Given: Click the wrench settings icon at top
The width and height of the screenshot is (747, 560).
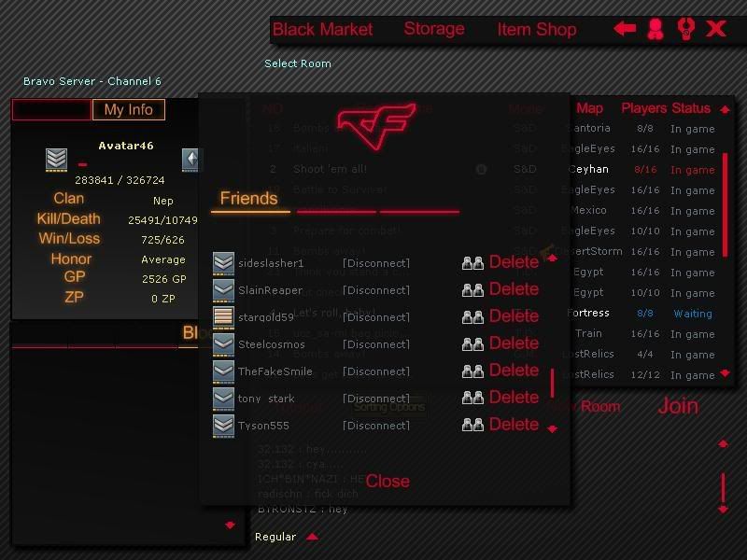Looking at the screenshot, I should click(x=685, y=31).
